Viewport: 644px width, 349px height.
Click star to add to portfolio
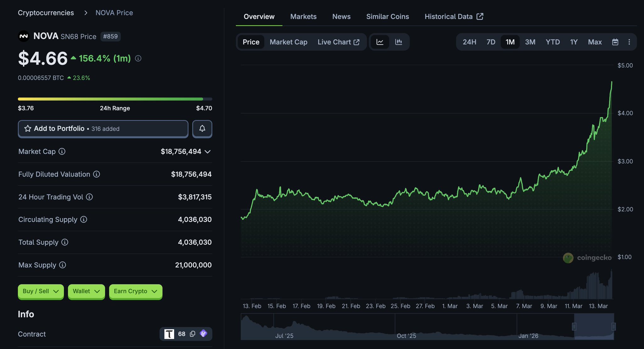tap(28, 128)
